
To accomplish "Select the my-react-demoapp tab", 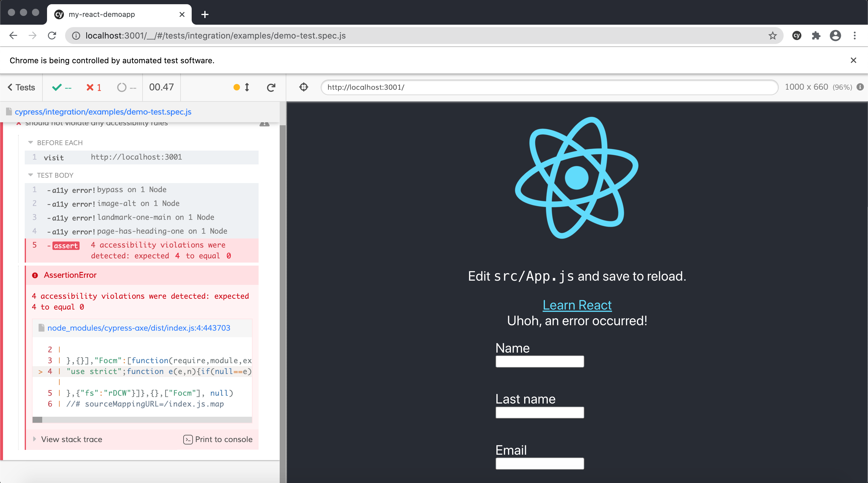I will [x=119, y=14].
